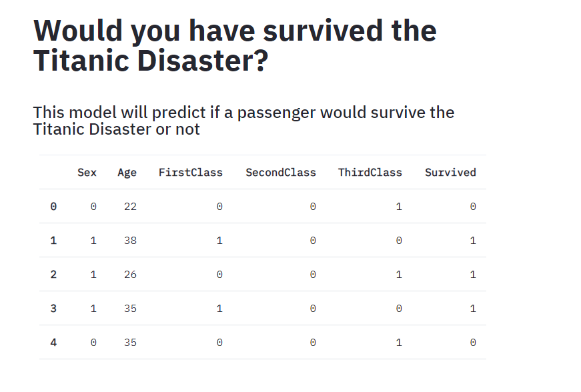Click the Survived column header

[x=450, y=173]
